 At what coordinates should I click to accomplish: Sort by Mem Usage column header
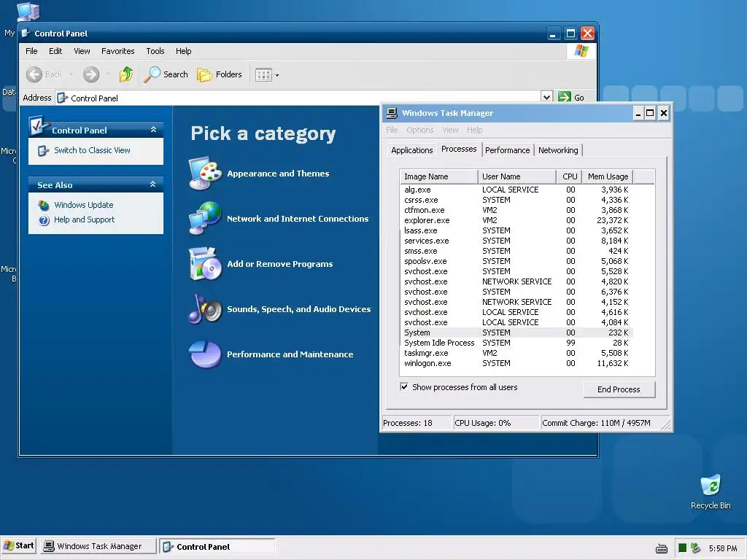click(608, 176)
